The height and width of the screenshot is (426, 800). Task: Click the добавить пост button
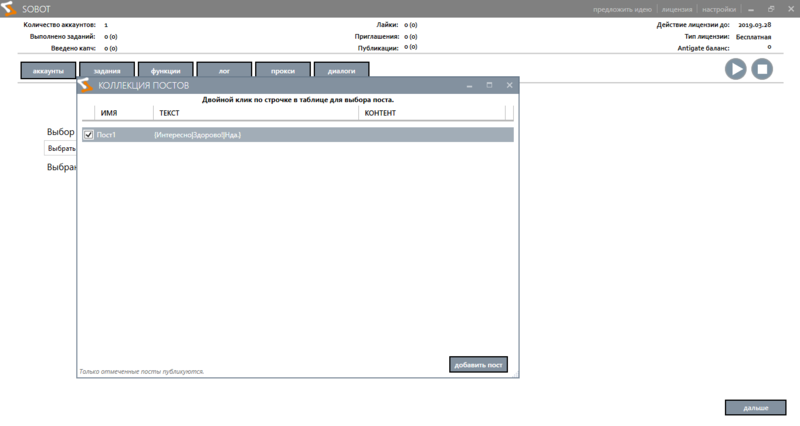click(x=478, y=365)
